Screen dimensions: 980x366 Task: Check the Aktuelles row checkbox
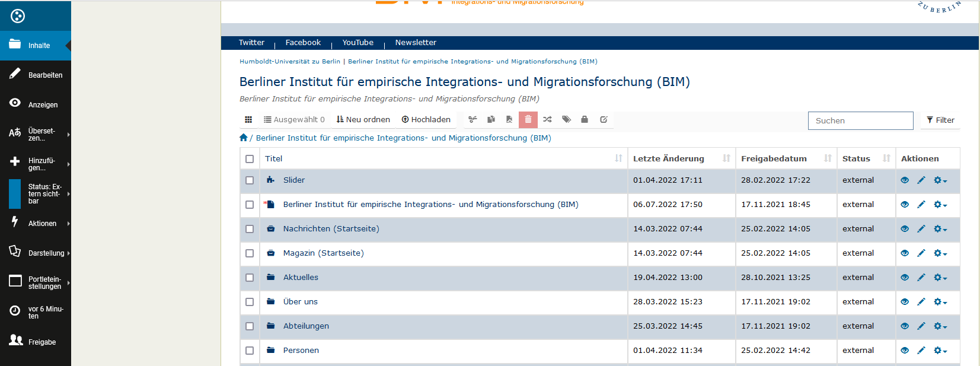point(250,278)
